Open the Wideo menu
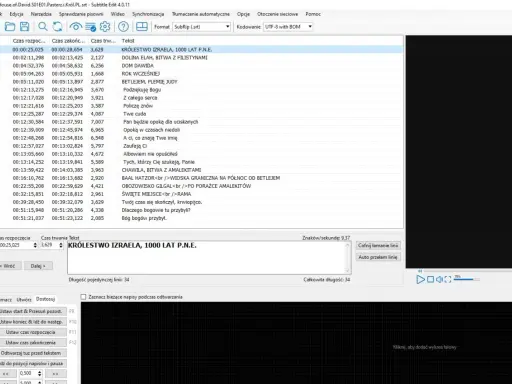 click(x=118, y=14)
